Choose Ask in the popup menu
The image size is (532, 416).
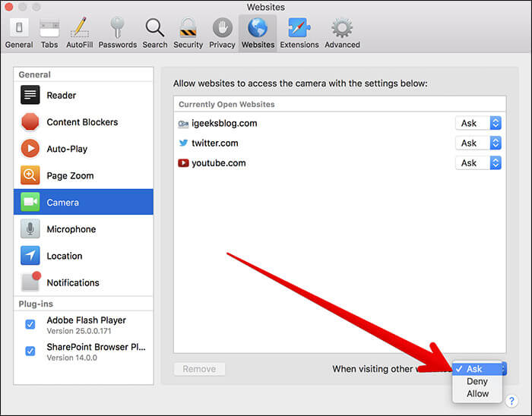477,369
